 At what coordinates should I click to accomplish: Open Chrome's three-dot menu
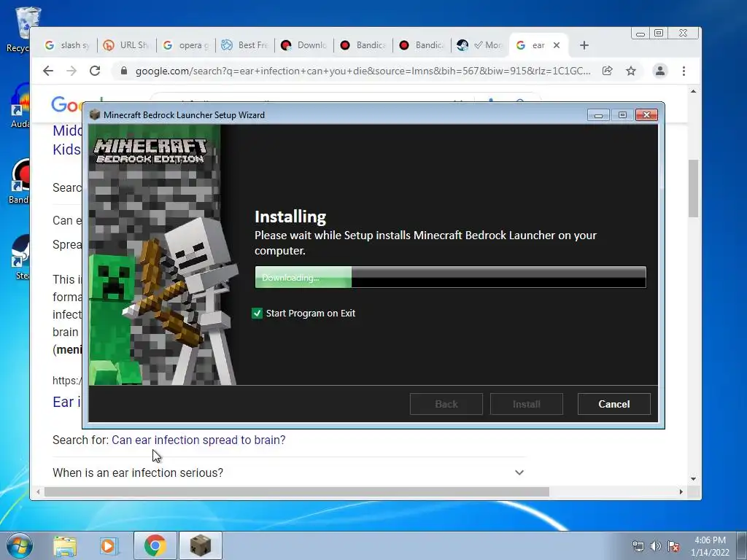[684, 71]
